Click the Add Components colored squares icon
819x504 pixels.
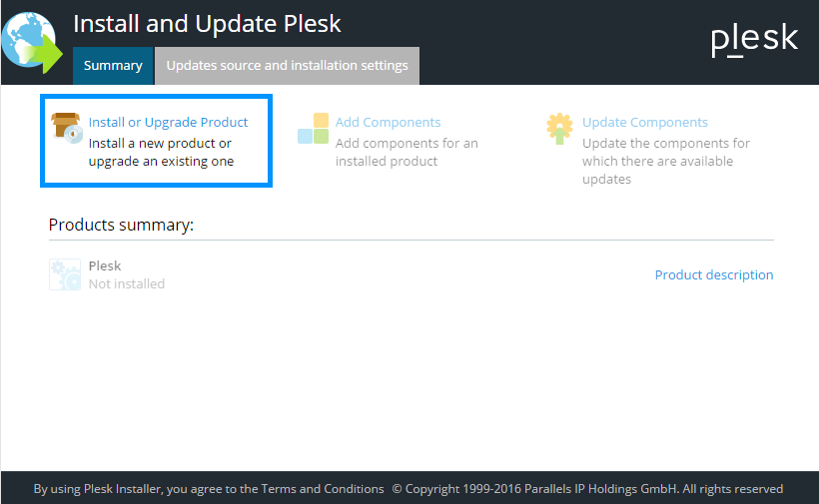coord(313,128)
